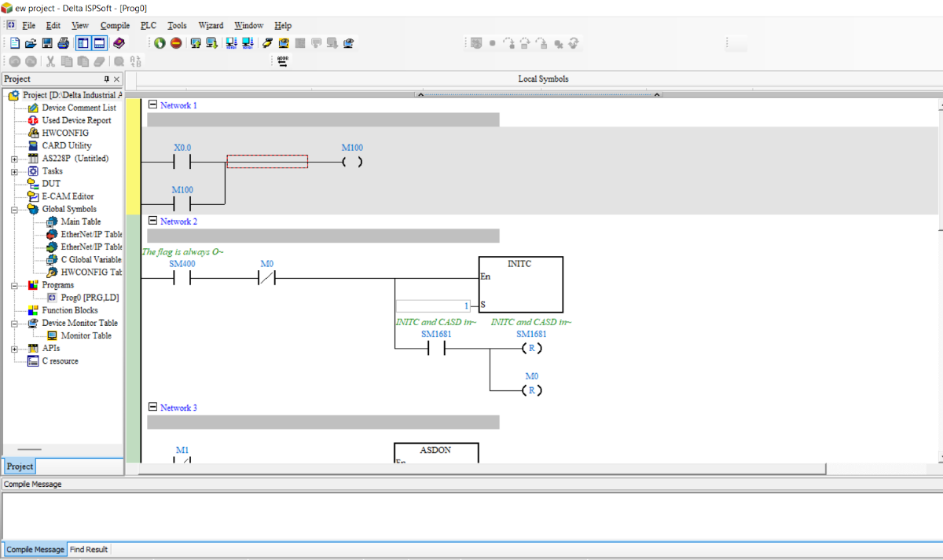Click the S input field of INITC
The height and width of the screenshot is (560, 943).
(x=433, y=306)
